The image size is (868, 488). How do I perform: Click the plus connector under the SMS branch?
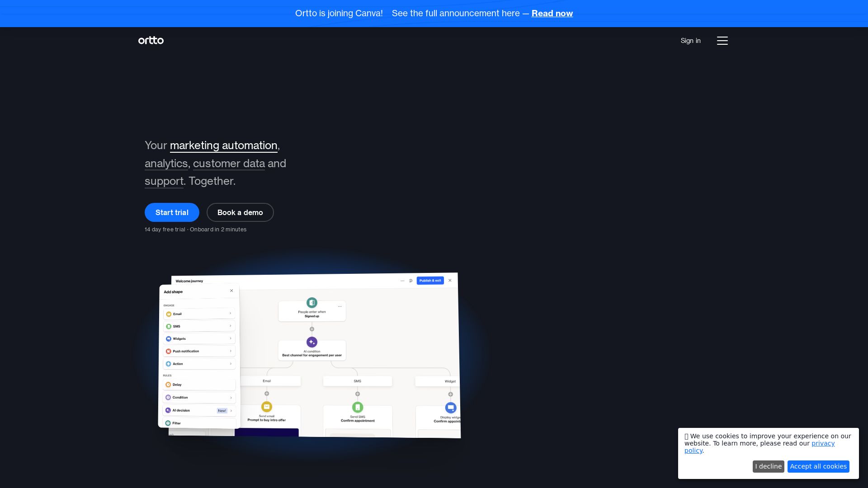358,394
